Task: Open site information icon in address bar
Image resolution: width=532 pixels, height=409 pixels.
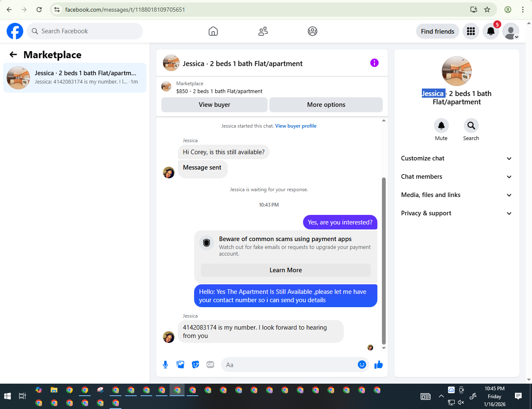Action: 57,10
